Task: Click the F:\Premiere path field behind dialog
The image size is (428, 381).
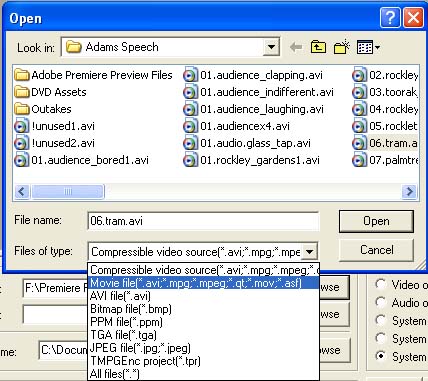Action: [x=55, y=288]
